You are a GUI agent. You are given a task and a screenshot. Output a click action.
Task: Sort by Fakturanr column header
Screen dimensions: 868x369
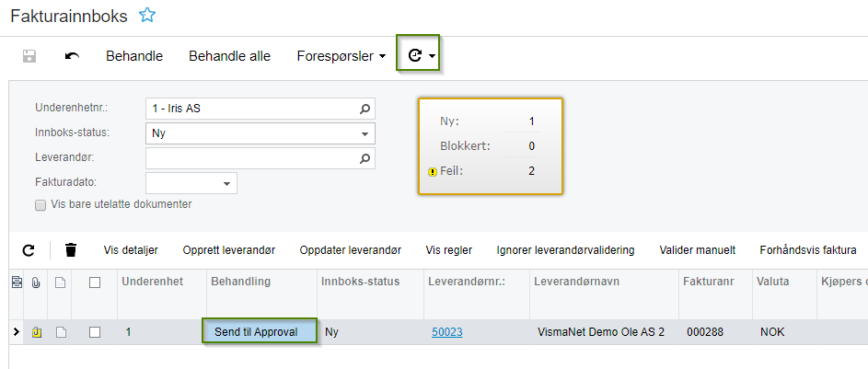(709, 282)
